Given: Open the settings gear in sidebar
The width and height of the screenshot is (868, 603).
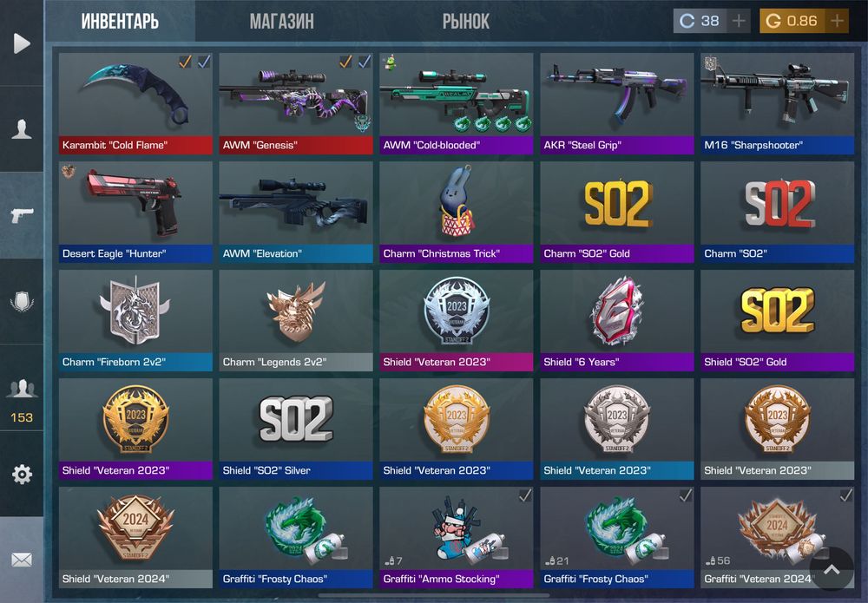Looking at the screenshot, I should [22, 474].
